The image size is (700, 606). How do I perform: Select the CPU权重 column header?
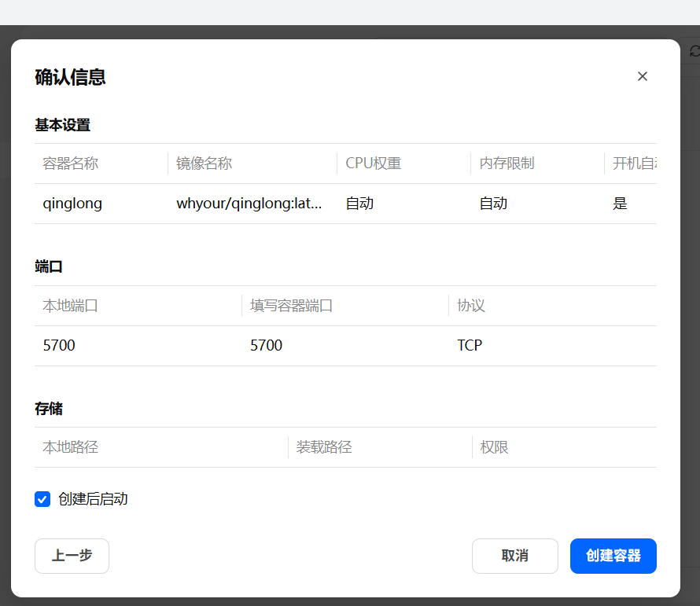[x=374, y=163]
